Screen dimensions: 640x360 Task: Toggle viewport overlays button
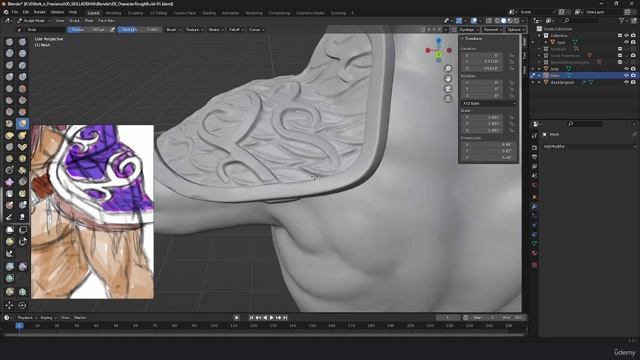coord(473,20)
